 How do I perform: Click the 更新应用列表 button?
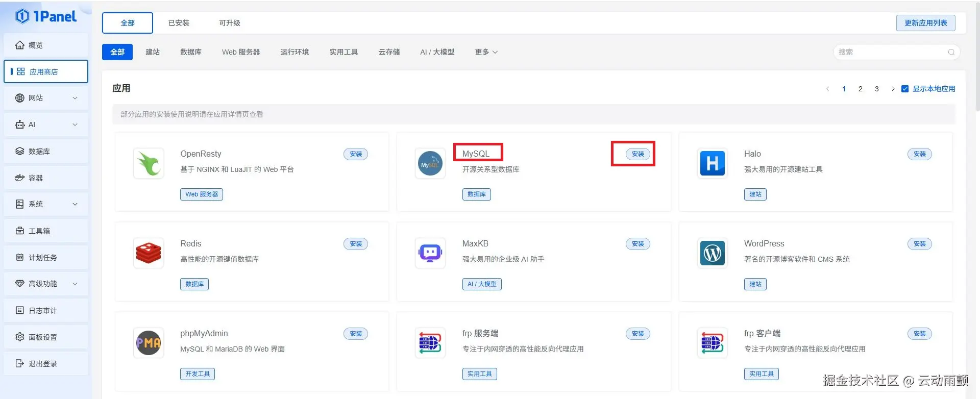tap(926, 23)
